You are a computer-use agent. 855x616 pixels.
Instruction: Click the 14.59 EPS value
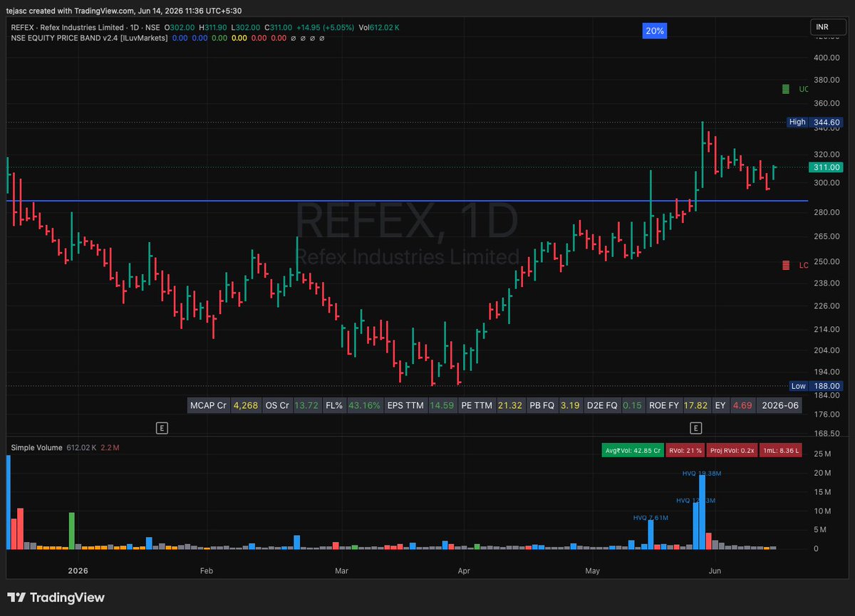pyautogui.click(x=442, y=405)
